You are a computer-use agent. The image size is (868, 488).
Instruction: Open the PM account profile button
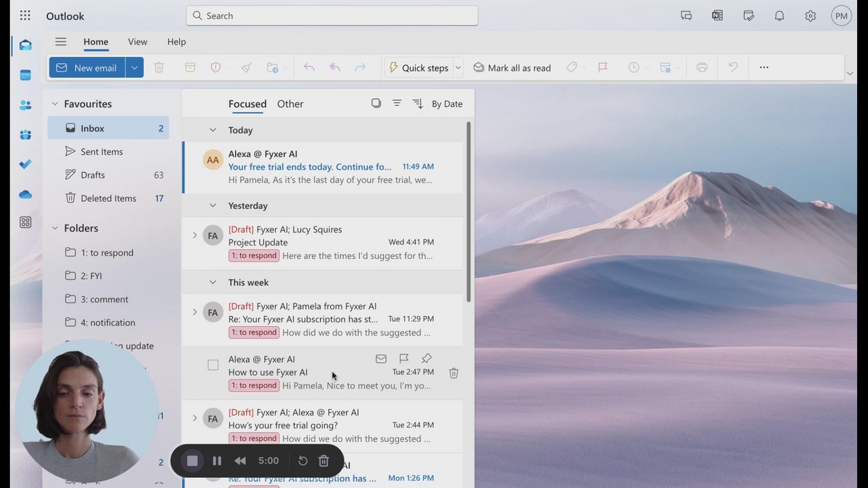pyautogui.click(x=842, y=16)
